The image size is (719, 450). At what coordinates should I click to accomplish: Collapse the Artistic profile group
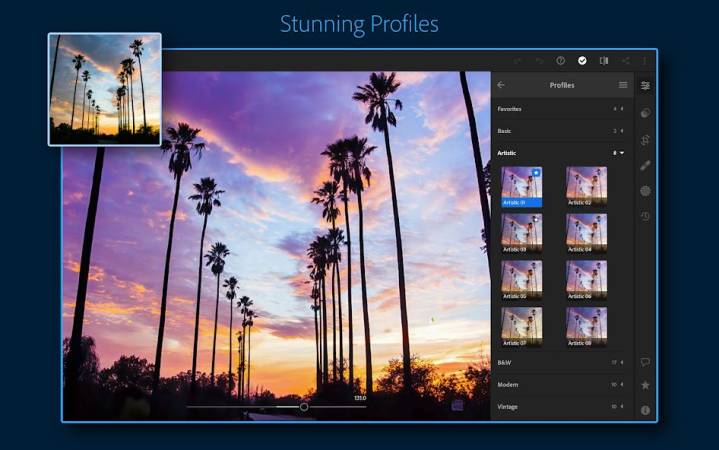point(622,153)
